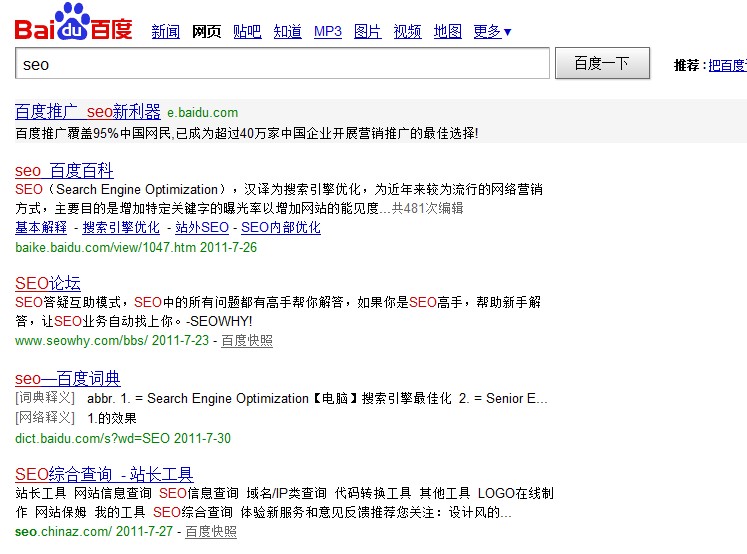Open the 新闻 news tab
The height and width of the screenshot is (554, 747).
pos(165,32)
